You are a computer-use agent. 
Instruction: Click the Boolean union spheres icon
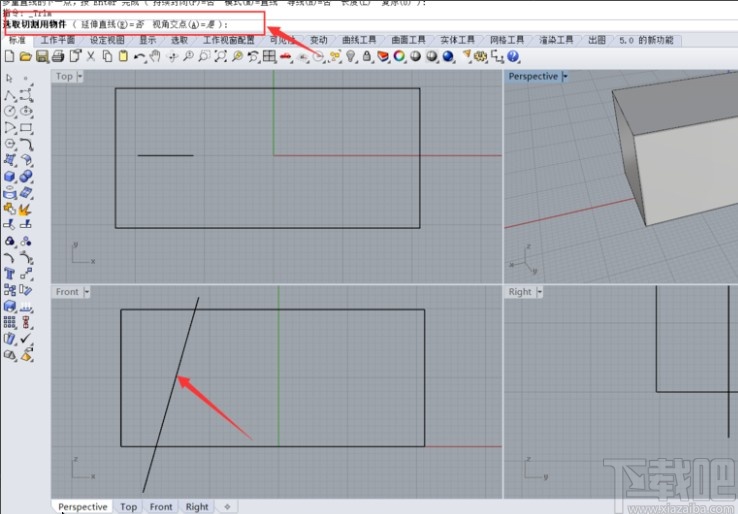click(x=26, y=176)
